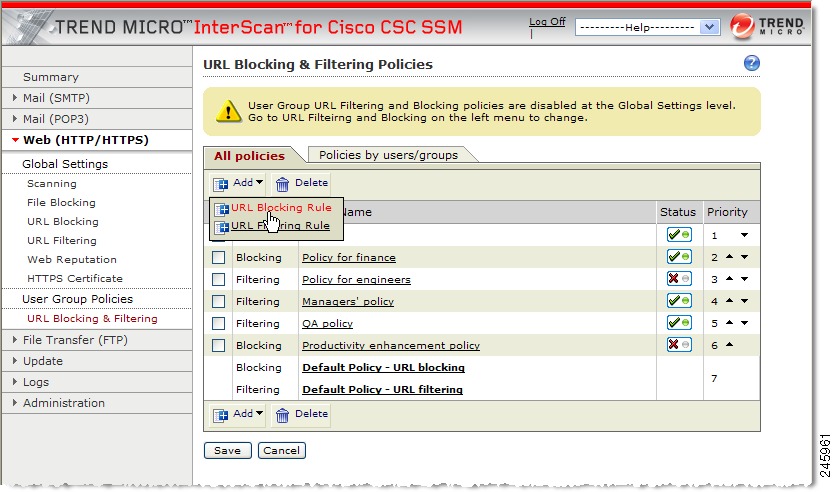Move Policy for finance down
The height and width of the screenshot is (492, 836).
pos(744,257)
